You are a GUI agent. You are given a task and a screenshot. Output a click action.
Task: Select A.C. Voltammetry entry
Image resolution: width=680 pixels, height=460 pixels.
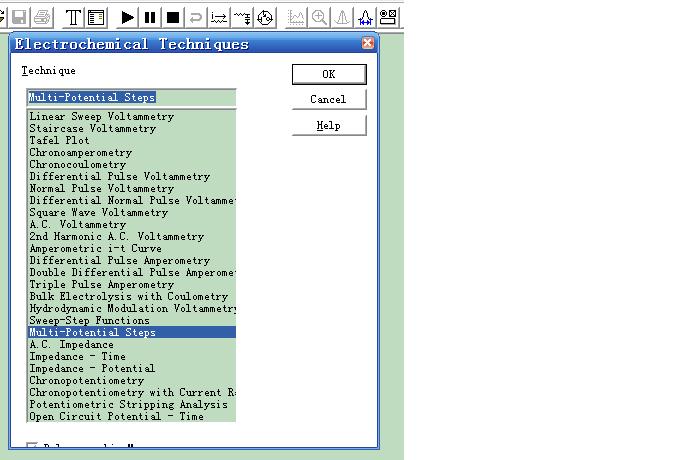131,225
